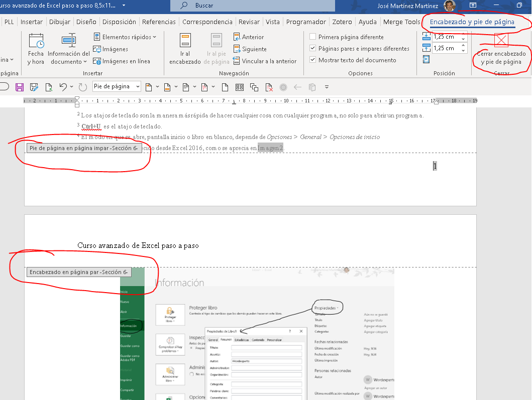Open Pie de página style combo box

[x=117, y=86]
